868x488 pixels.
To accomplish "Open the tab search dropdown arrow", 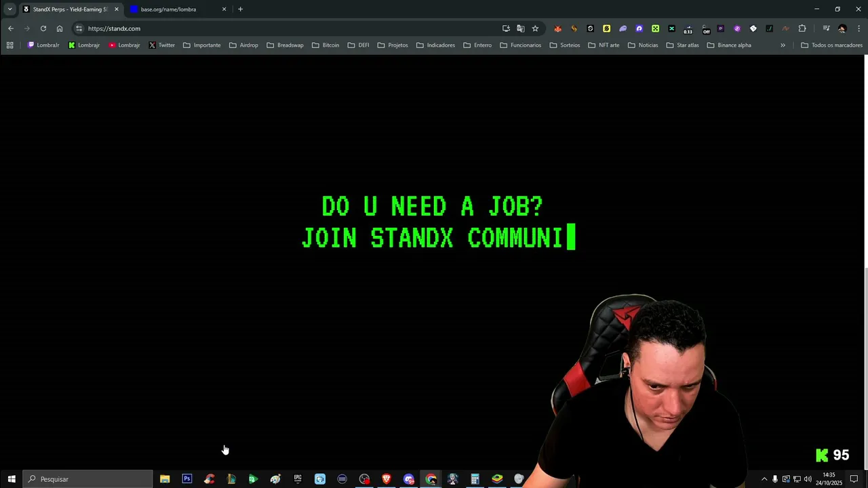I will (x=9, y=9).
